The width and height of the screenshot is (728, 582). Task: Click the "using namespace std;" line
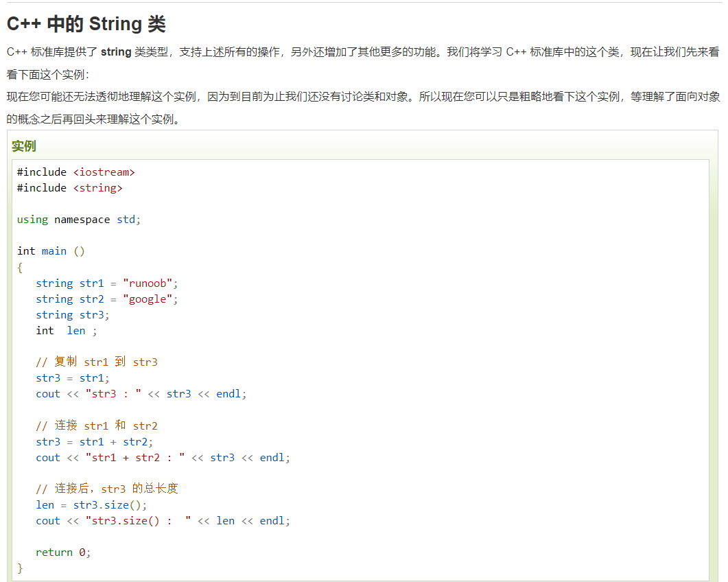pyautogui.click(x=79, y=220)
